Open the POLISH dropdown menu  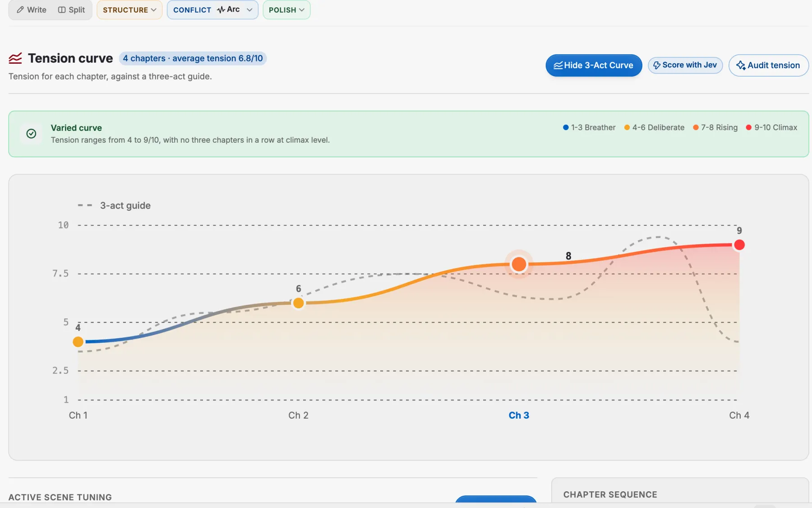pyautogui.click(x=286, y=9)
